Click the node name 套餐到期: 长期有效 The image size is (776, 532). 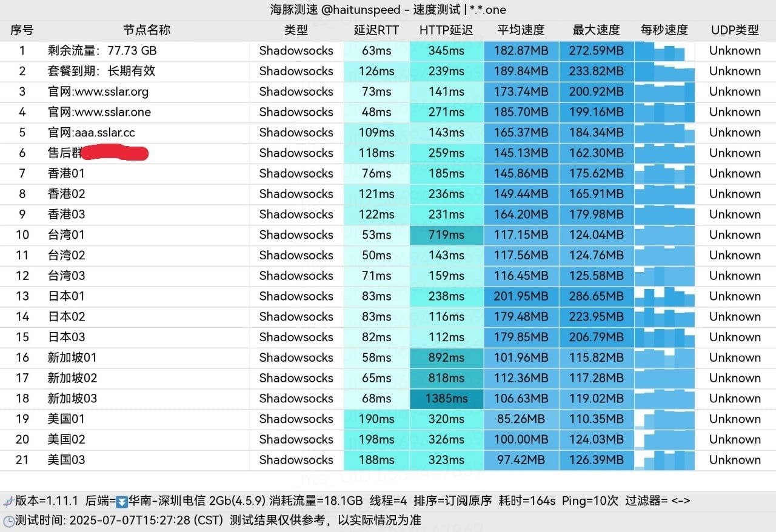102,71
